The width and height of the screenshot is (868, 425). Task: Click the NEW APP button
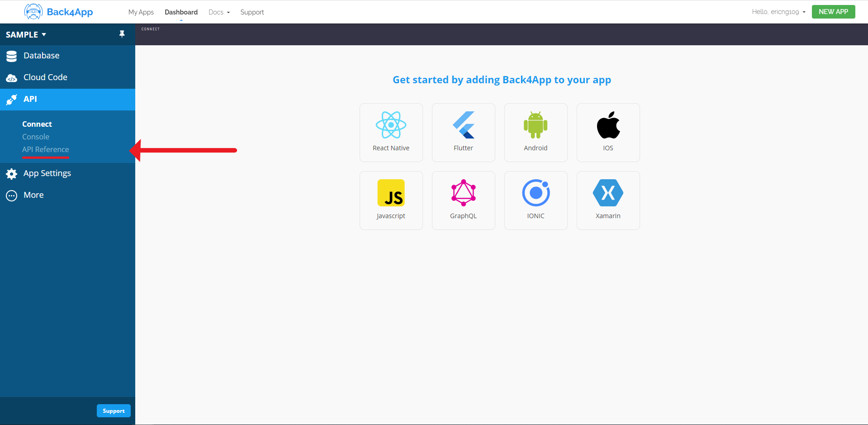point(833,12)
